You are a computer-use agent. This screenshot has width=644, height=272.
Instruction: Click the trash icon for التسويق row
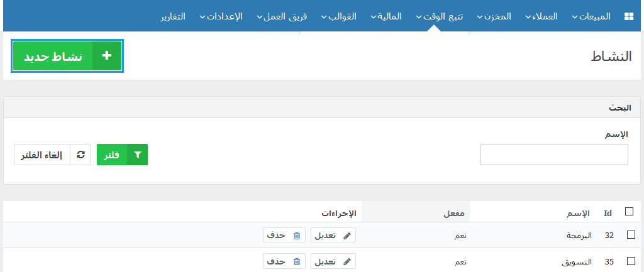(297, 261)
